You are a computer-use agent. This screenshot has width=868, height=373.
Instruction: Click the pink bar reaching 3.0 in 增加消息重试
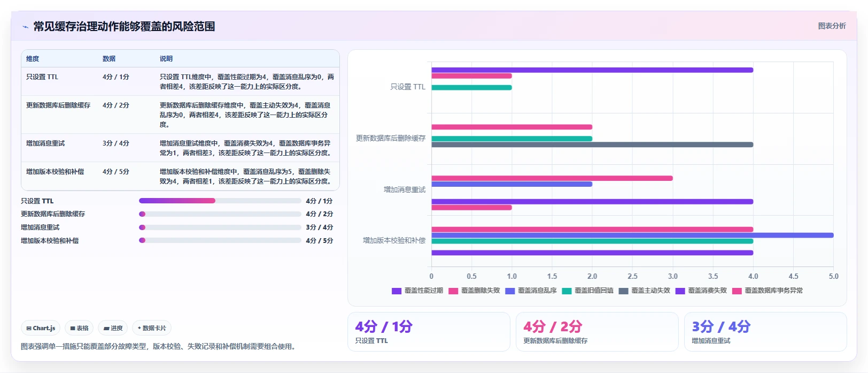coord(552,178)
